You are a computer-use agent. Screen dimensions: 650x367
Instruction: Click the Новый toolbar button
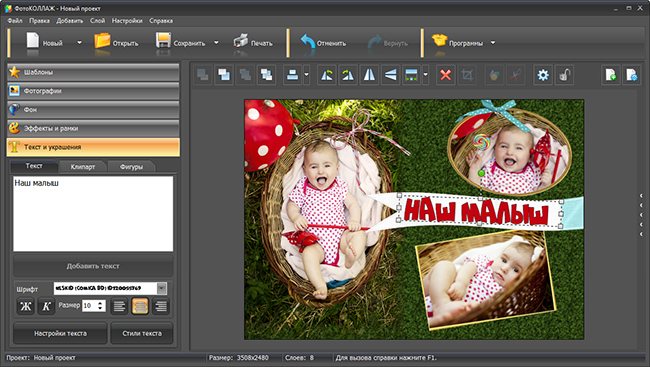(44, 42)
